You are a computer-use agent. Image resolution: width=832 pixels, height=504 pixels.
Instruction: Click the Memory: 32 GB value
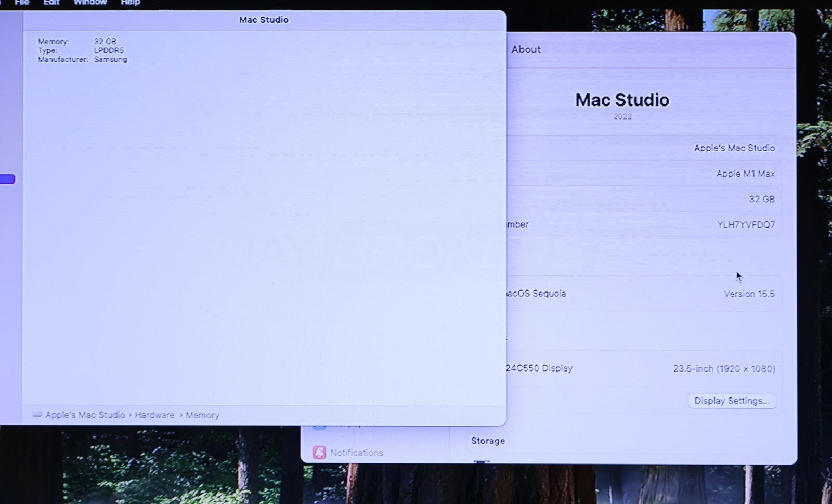click(105, 41)
